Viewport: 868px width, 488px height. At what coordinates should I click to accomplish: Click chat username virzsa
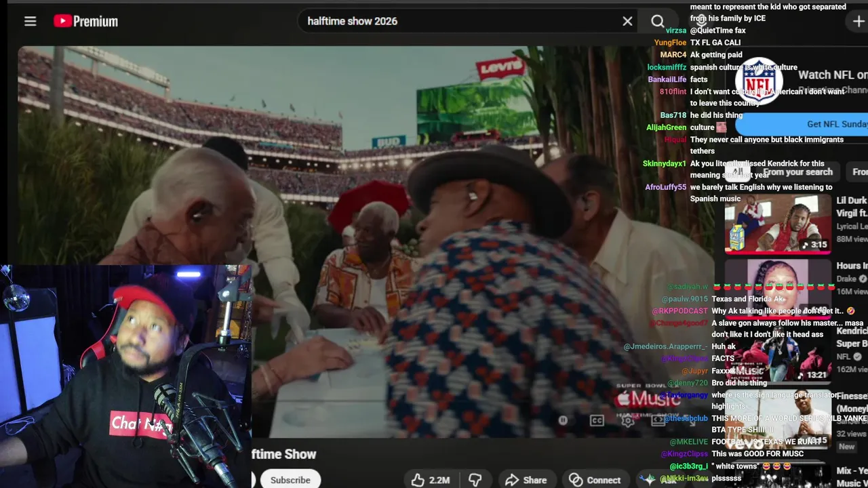[676, 30]
